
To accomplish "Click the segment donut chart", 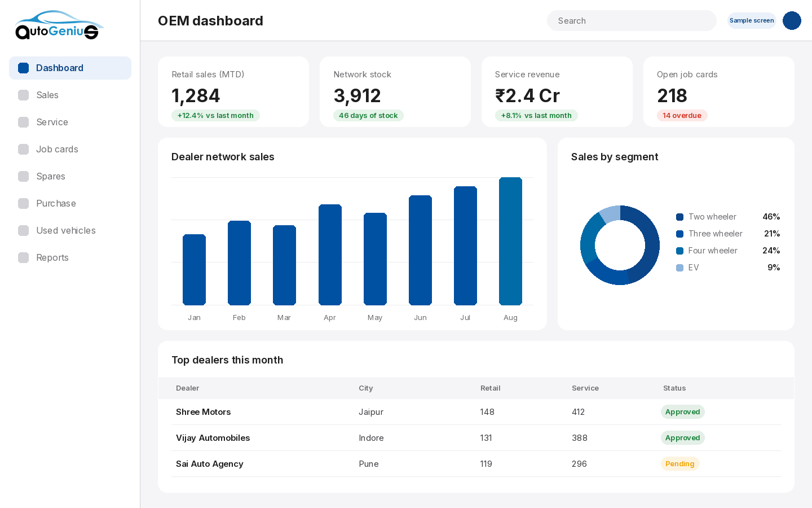I will [x=620, y=246].
